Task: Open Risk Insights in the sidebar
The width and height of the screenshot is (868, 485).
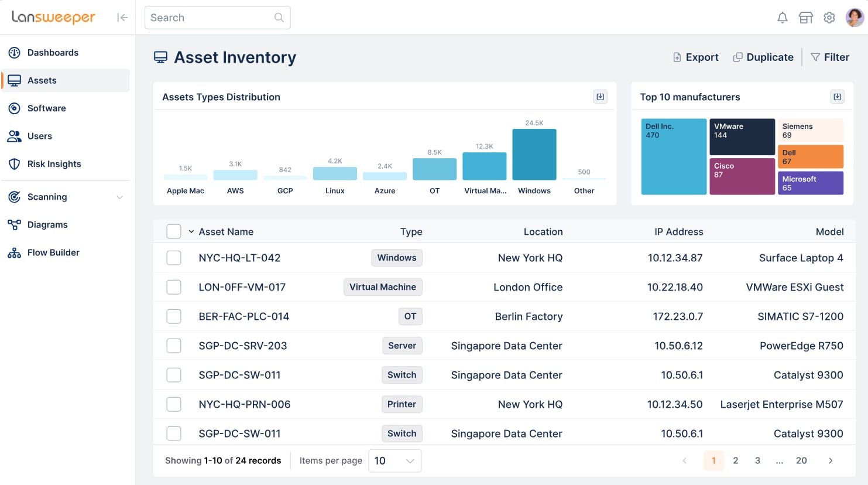Action: point(66,164)
